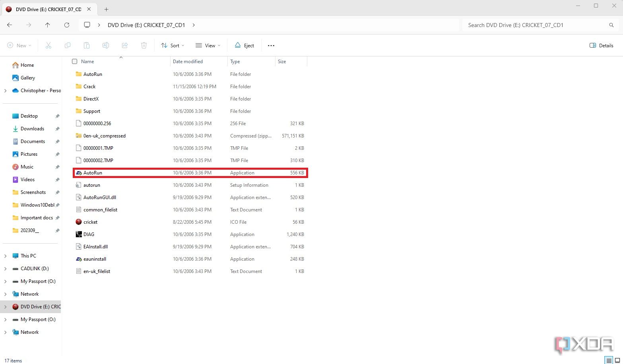Switch to details list view icon in status bar
This screenshot has width=623, height=364.
click(609, 360)
